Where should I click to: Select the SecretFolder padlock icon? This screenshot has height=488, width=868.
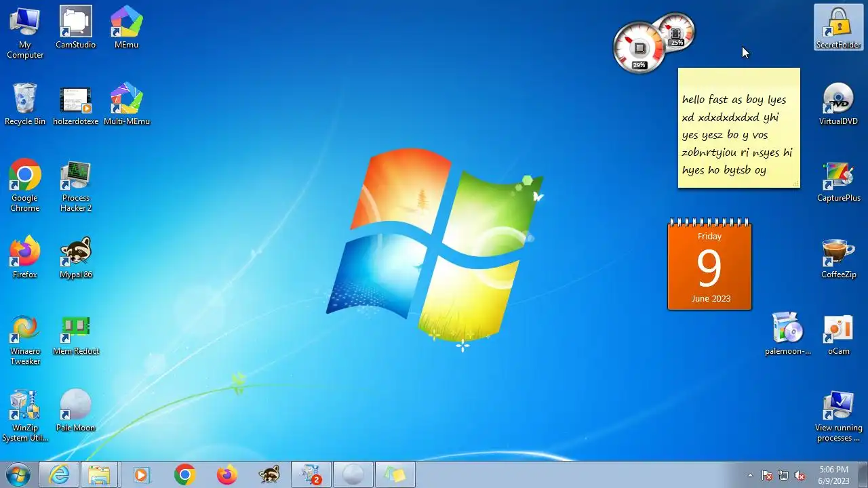tap(839, 28)
